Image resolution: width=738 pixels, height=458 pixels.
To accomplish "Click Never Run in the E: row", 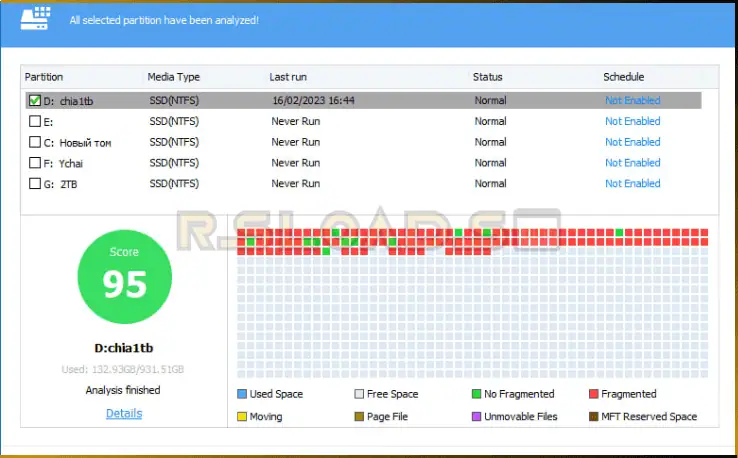I will tap(296, 121).
